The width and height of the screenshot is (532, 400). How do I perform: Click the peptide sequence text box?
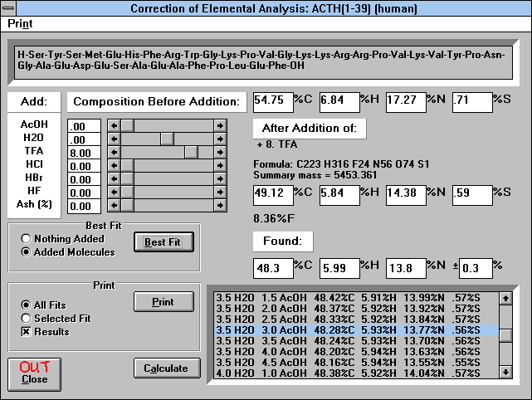[263, 63]
